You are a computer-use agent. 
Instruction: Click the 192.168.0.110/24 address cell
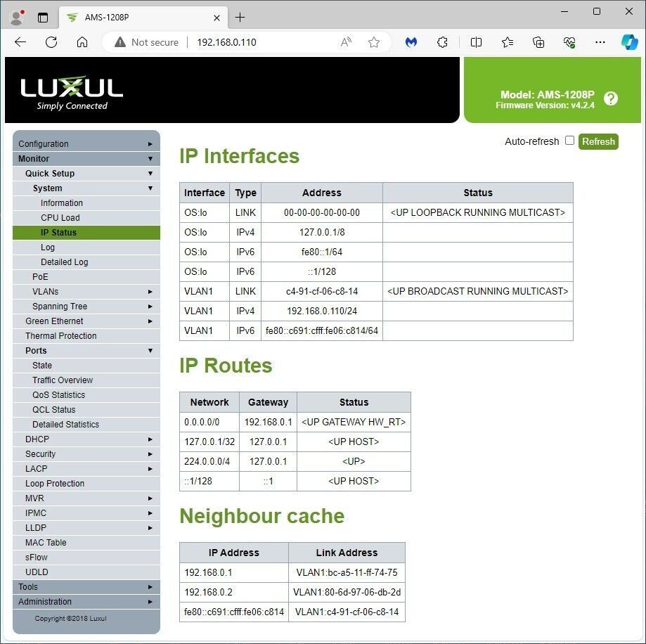click(322, 311)
